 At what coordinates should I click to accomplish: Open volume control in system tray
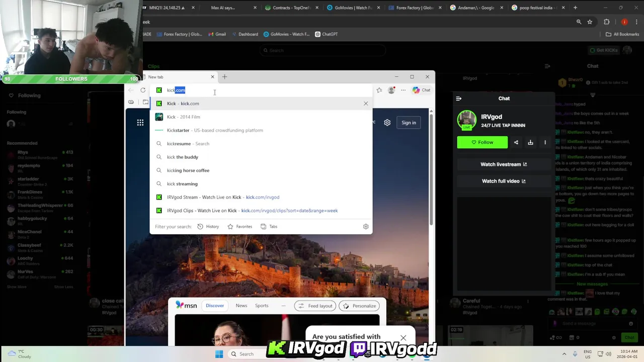609,354
